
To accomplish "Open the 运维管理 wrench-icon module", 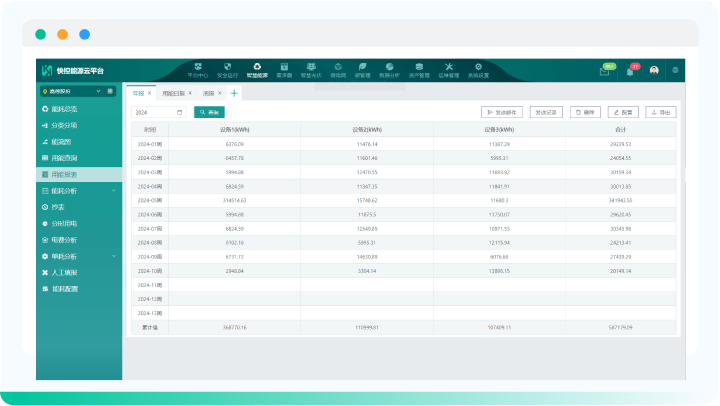I will [449, 70].
